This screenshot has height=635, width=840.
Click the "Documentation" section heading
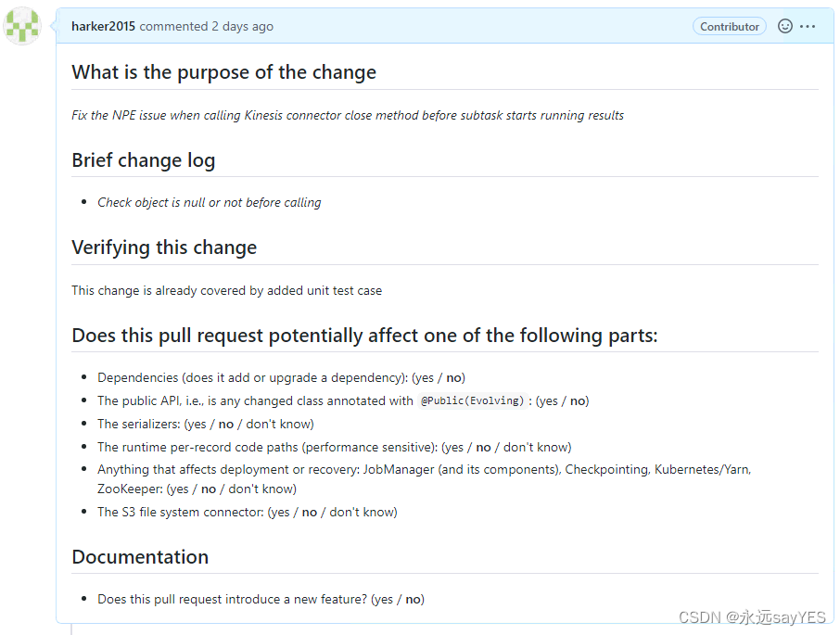[x=140, y=557]
